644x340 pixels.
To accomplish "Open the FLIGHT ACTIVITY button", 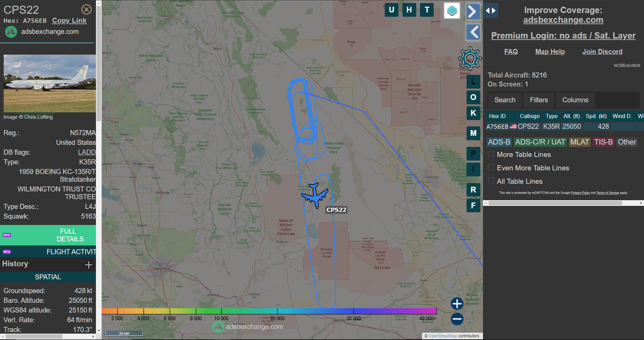I will pyautogui.click(x=48, y=252).
